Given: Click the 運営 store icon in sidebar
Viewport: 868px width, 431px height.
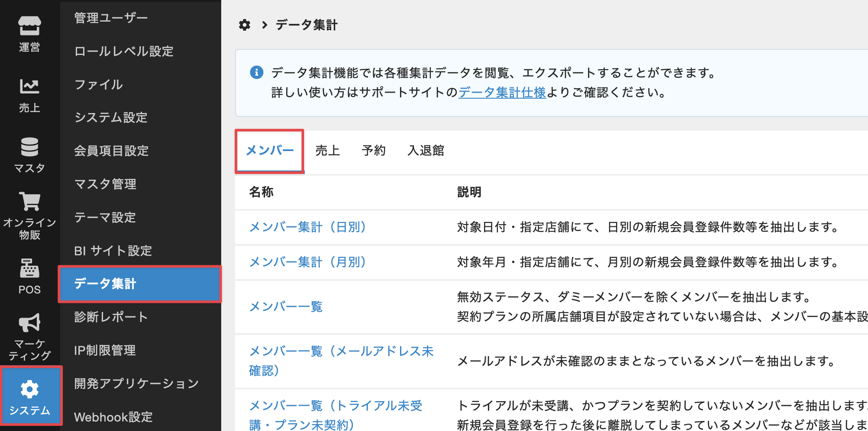Looking at the screenshot, I should pyautogui.click(x=29, y=26).
